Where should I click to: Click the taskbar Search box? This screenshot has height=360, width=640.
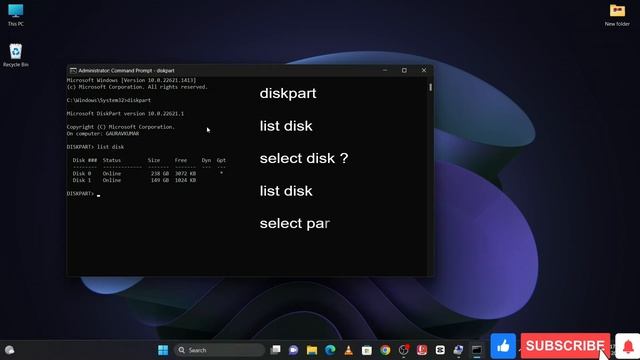220,350
